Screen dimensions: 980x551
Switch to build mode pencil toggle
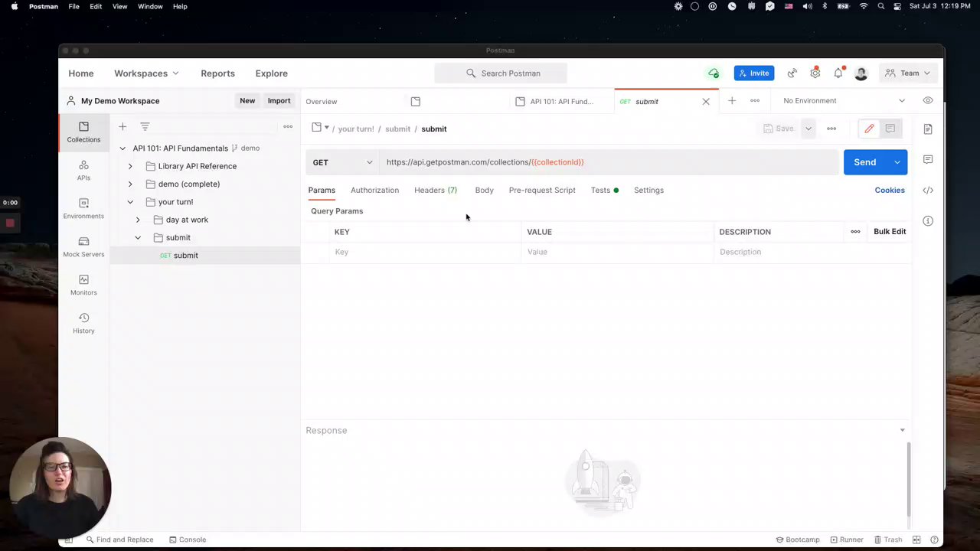pos(869,129)
